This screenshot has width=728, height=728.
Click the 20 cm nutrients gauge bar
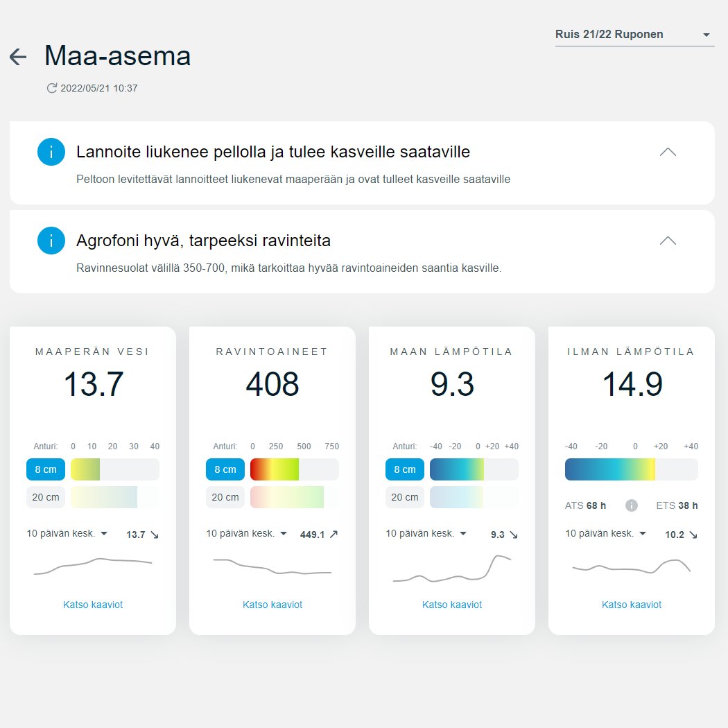tap(295, 497)
